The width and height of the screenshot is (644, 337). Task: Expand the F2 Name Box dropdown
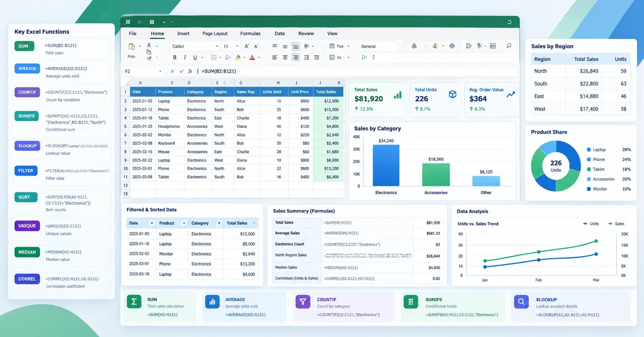tap(160, 71)
